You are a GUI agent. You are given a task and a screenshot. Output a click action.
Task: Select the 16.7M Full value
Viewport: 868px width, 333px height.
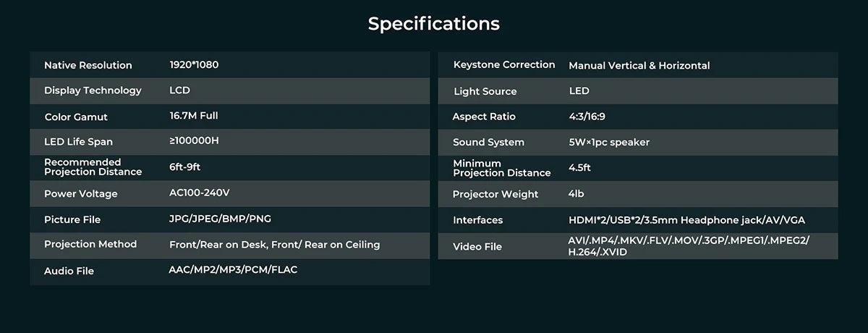point(193,116)
